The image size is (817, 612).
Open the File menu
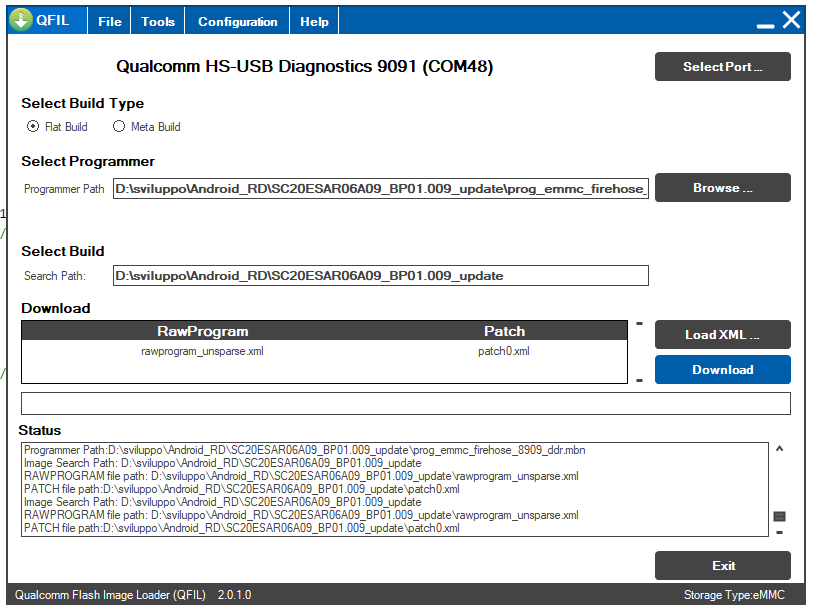tap(110, 22)
